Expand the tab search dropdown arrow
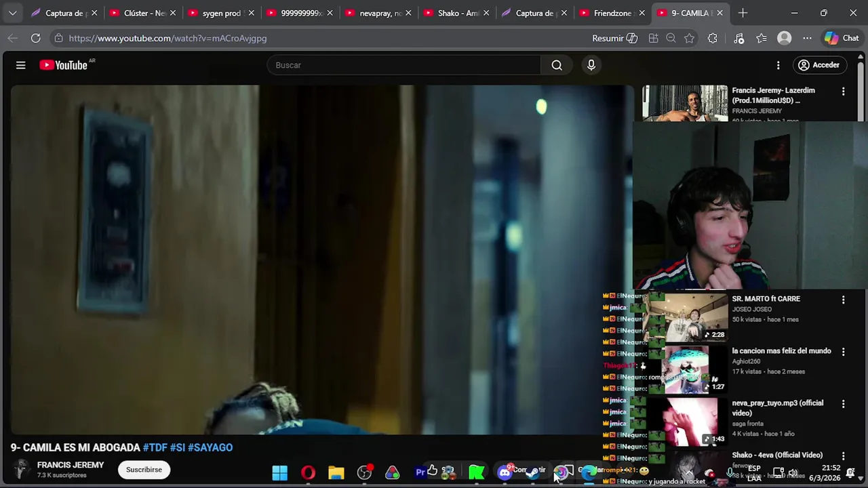Image resolution: width=868 pixels, height=488 pixels. [12, 13]
